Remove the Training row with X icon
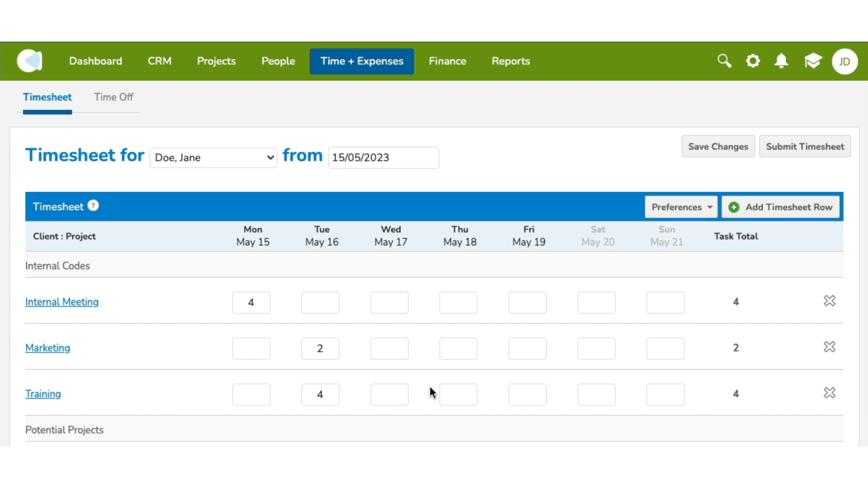 [x=830, y=393]
